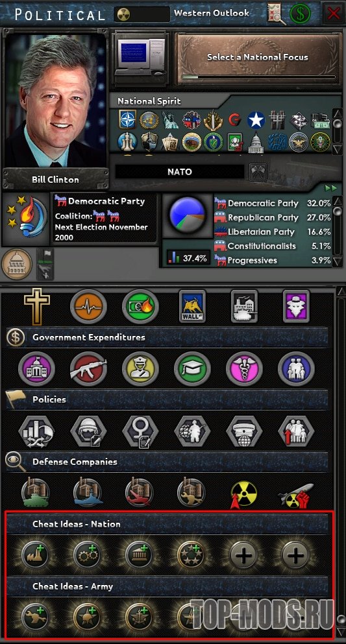
Task: Click the Statue of Liberty spirit icon
Action: point(170,119)
